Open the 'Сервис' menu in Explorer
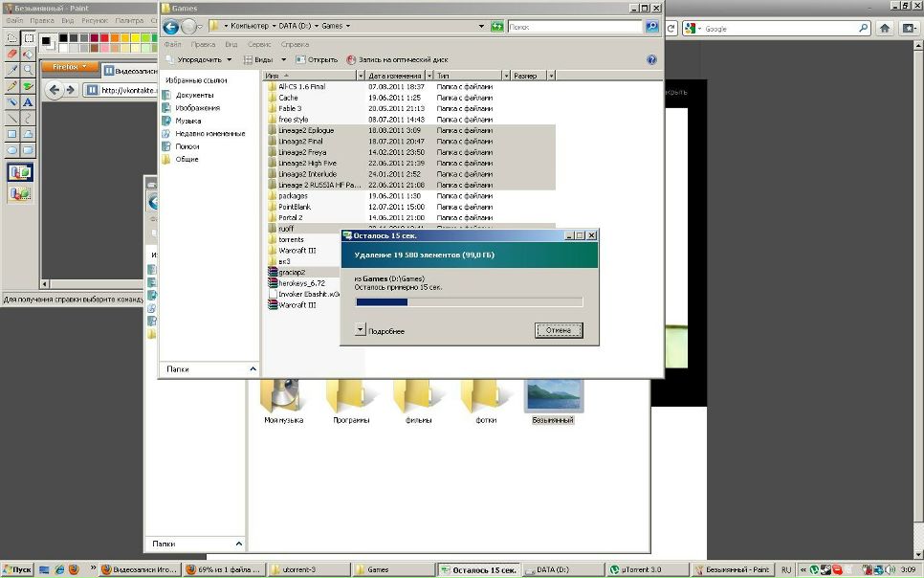The width and height of the screenshot is (924, 578). click(x=258, y=44)
